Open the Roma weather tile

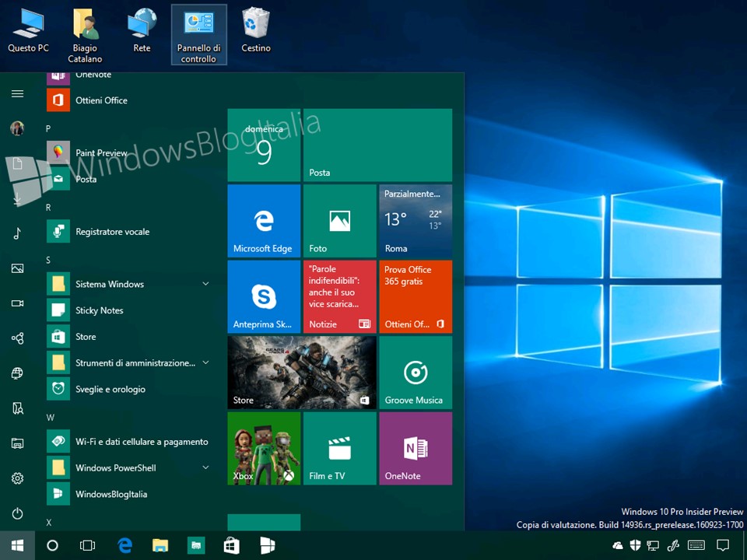(416, 221)
